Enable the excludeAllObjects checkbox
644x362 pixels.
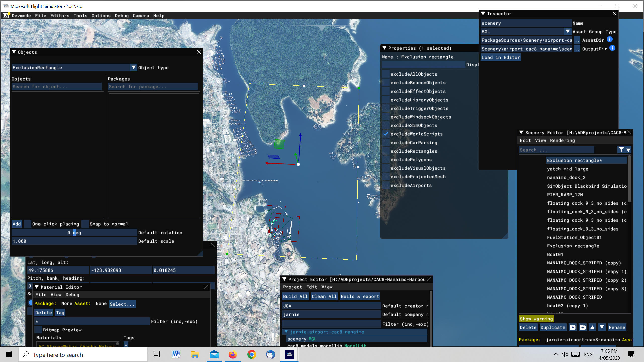click(x=386, y=74)
